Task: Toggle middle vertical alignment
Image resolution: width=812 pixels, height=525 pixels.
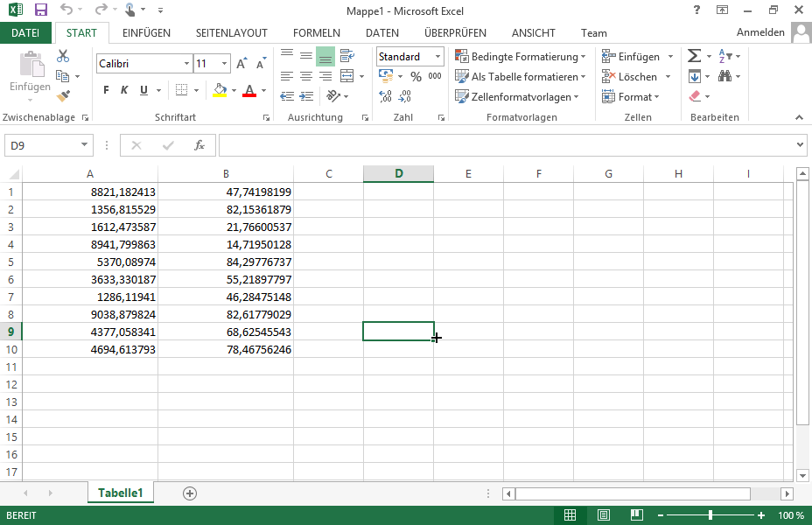Action: [x=306, y=55]
